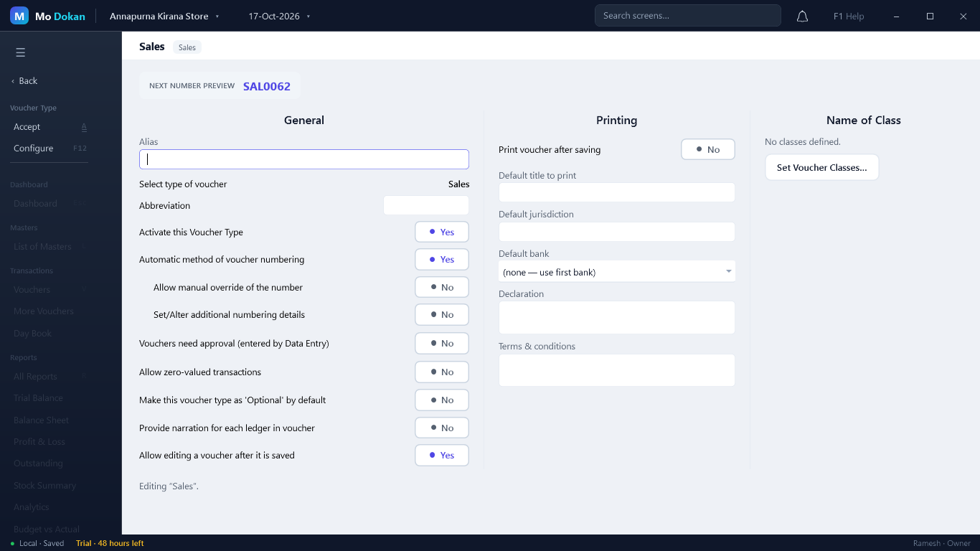Image resolution: width=980 pixels, height=551 pixels.
Task: Open All Reports in sidebar
Action: coord(50,377)
